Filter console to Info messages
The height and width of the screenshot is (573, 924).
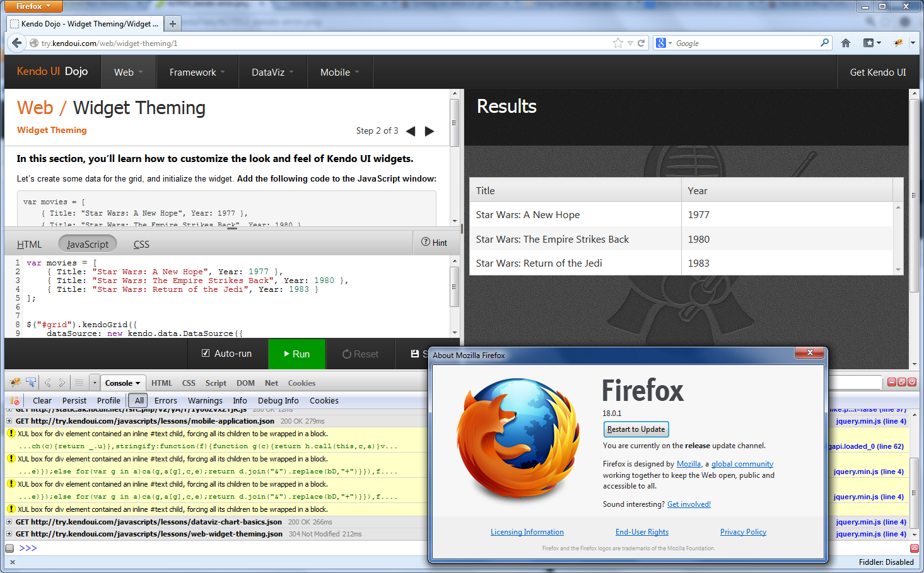point(240,400)
